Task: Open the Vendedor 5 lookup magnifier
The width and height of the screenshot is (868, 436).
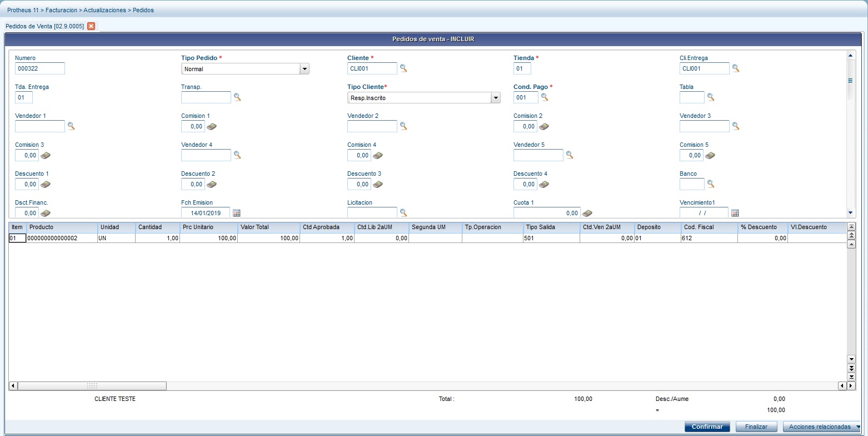Action: click(570, 155)
